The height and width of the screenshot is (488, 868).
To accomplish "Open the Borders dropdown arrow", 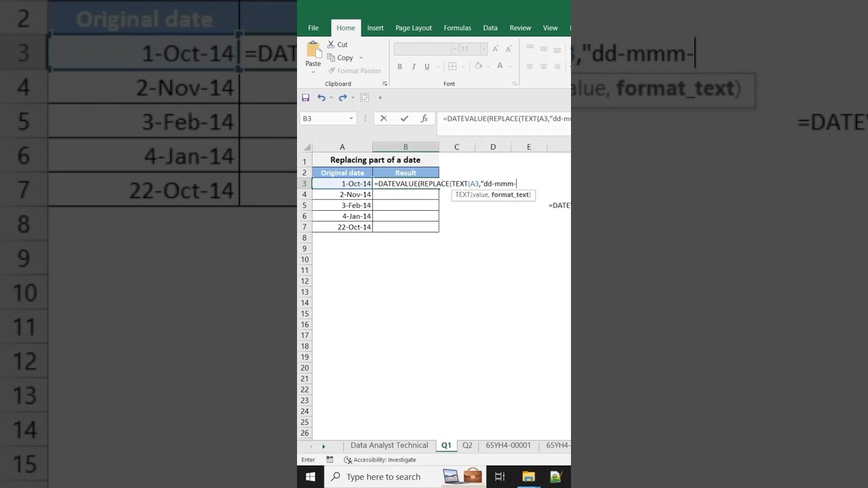I will click(462, 66).
